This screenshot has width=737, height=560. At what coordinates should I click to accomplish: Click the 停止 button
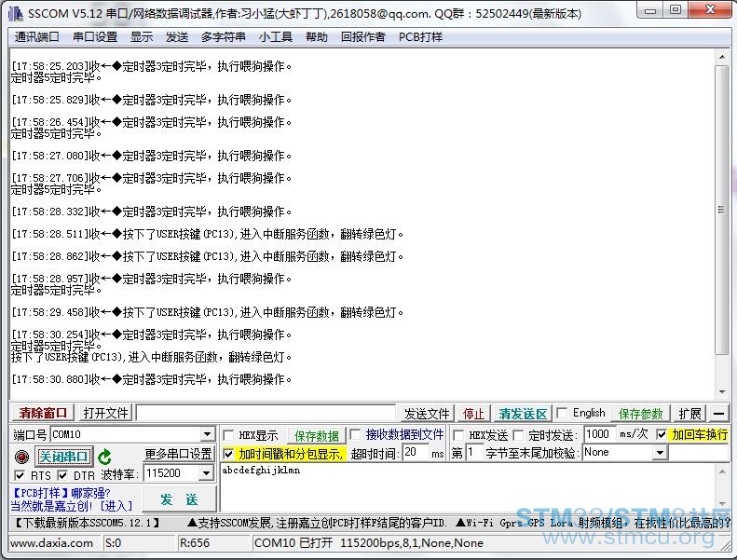473,414
